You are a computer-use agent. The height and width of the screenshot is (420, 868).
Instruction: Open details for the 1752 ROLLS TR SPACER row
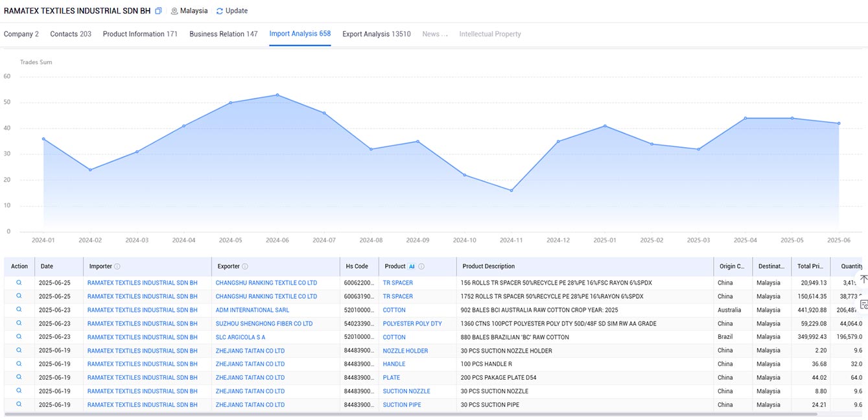19,296
